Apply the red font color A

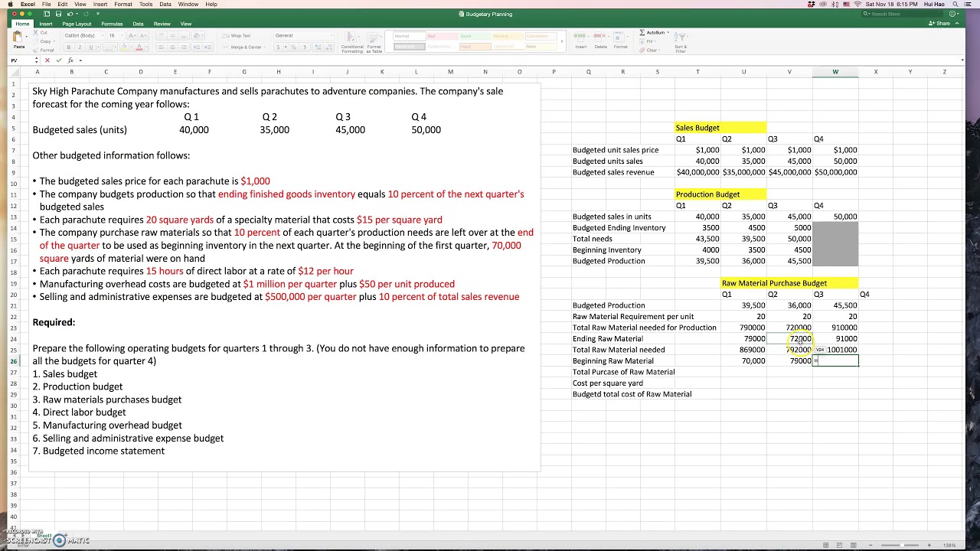(x=139, y=47)
